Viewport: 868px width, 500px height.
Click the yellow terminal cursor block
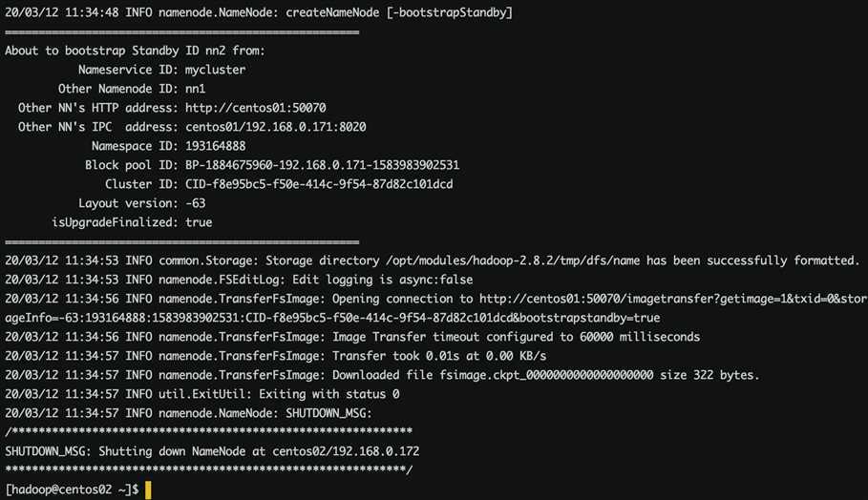coord(148,490)
